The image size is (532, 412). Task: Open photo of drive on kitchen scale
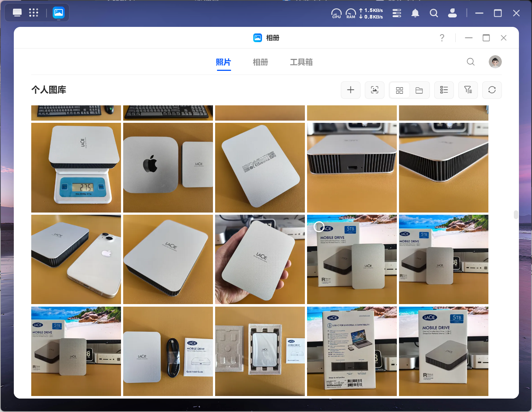coord(76,167)
